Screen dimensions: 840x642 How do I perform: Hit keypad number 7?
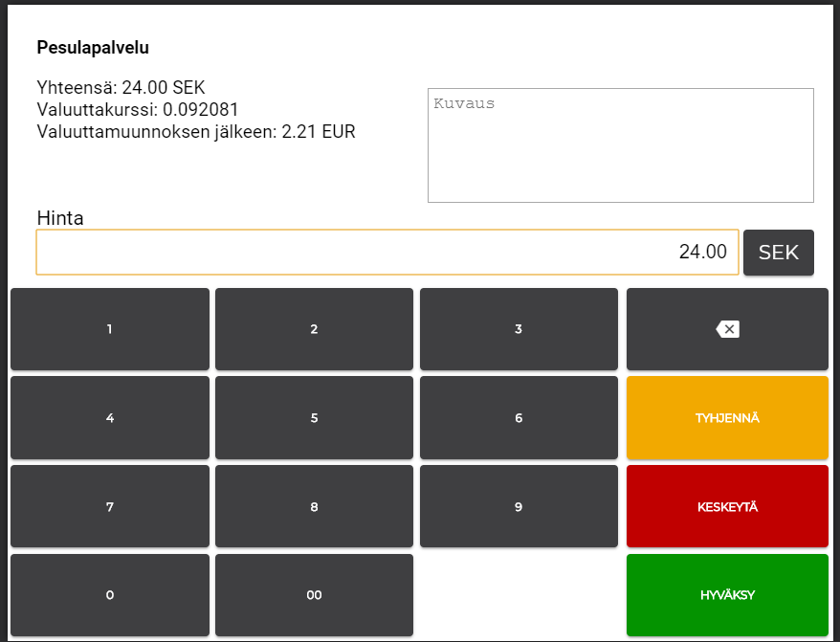click(109, 507)
